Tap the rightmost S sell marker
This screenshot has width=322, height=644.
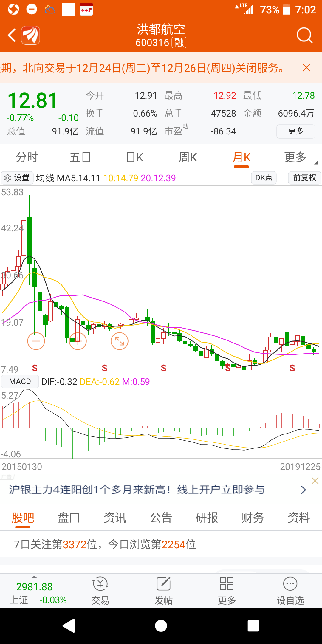(x=292, y=368)
